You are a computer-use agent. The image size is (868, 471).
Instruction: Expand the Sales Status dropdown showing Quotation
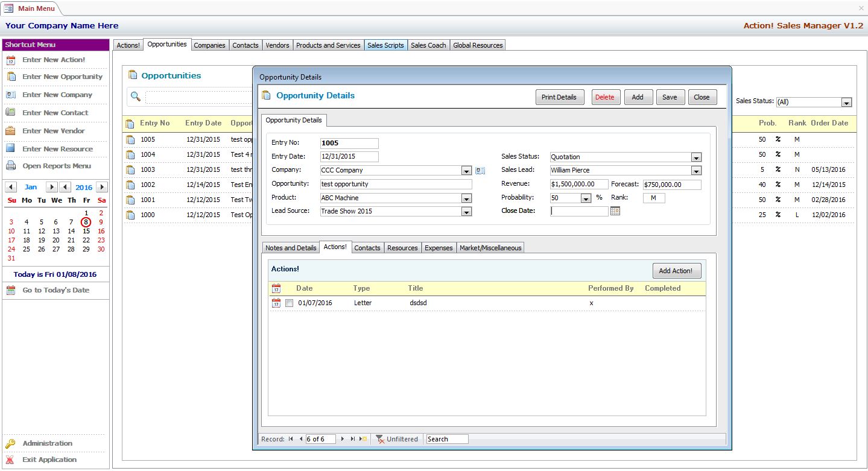pyautogui.click(x=696, y=157)
